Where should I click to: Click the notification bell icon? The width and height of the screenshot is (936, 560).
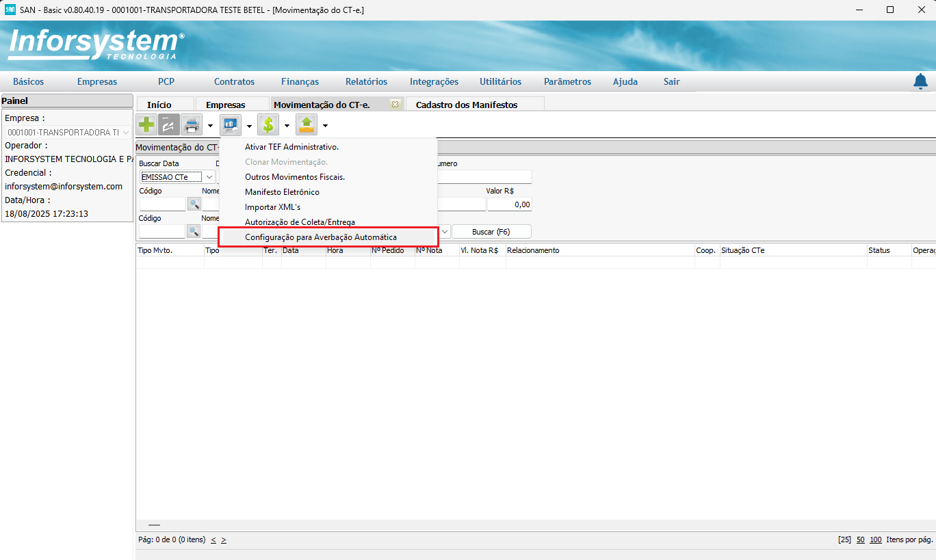921,81
